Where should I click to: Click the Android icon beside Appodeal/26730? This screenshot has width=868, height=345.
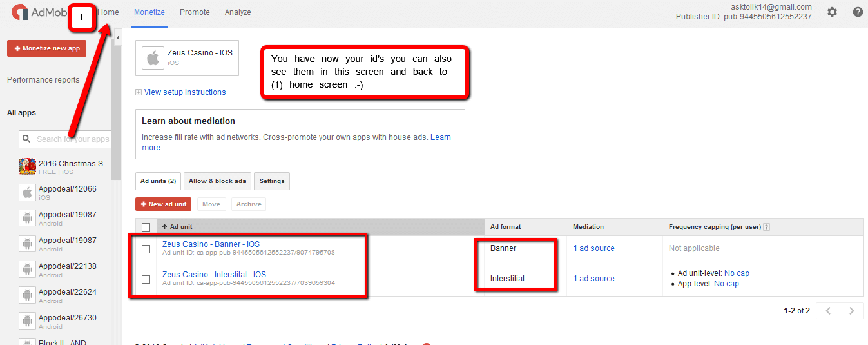(27, 322)
